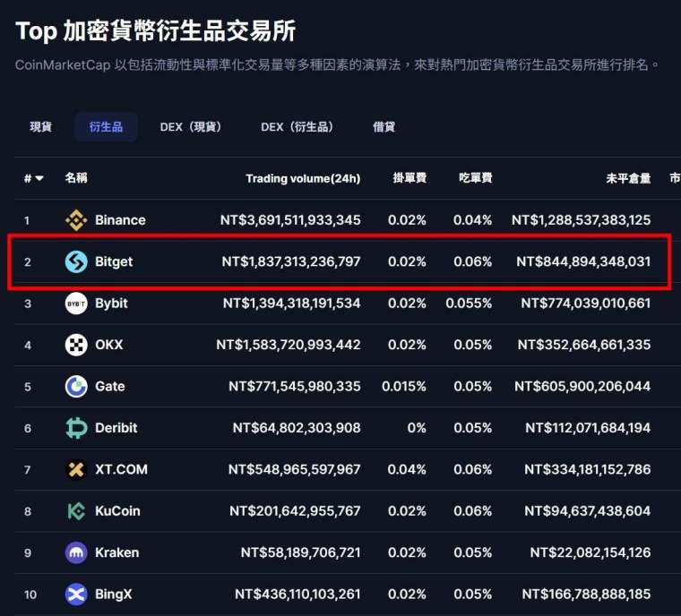Open the Bitget exchange name link
The width and height of the screenshot is (681, 616).
pyautogui.click(x=114, y=261)
